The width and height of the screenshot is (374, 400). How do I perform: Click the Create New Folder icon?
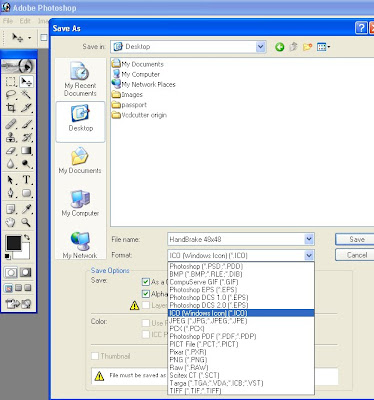[307, 47]
